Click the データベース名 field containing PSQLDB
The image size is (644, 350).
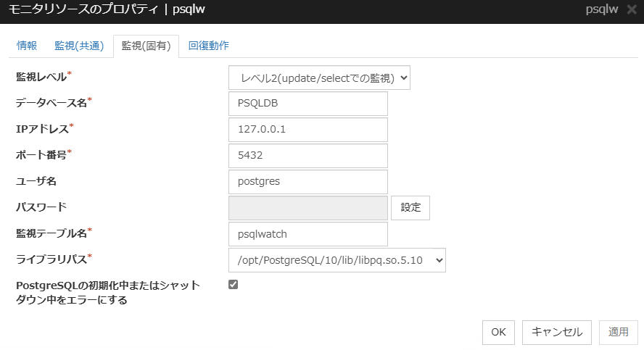[x=307, y=104]
